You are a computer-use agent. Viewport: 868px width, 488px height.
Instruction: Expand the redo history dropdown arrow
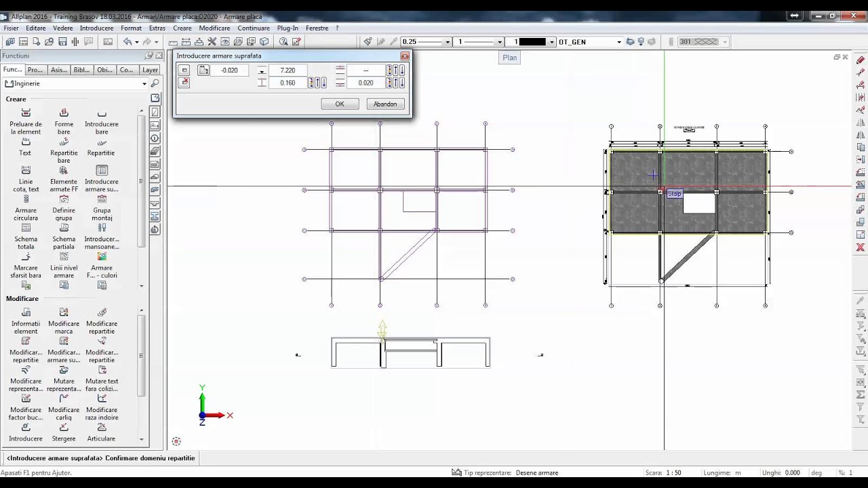point(157,42)
